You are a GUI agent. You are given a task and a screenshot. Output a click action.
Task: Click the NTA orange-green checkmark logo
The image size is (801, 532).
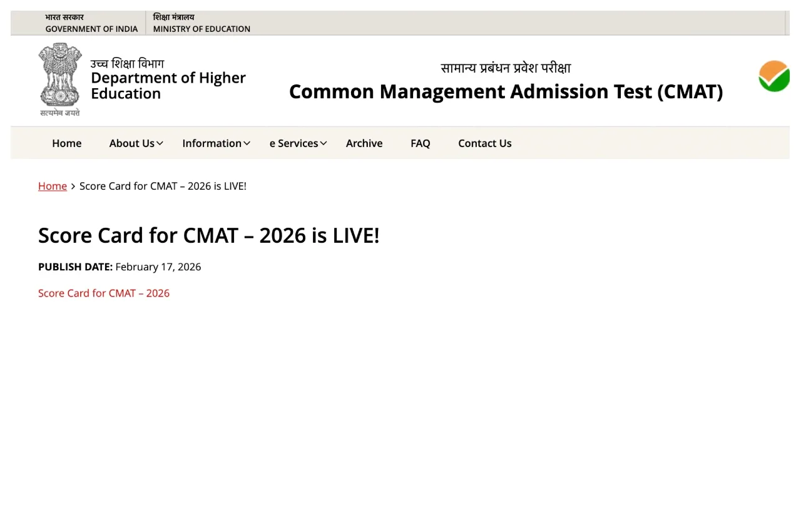(773, 77)
